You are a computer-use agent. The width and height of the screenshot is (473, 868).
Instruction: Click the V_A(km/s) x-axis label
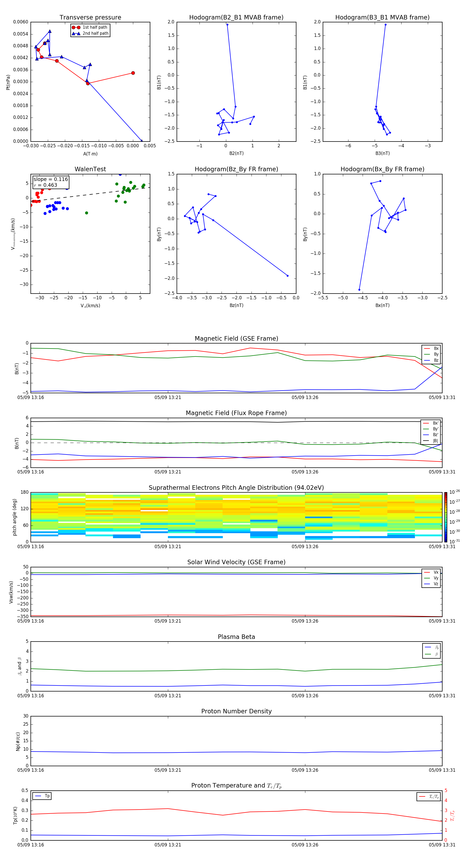(x=90, y=306)
